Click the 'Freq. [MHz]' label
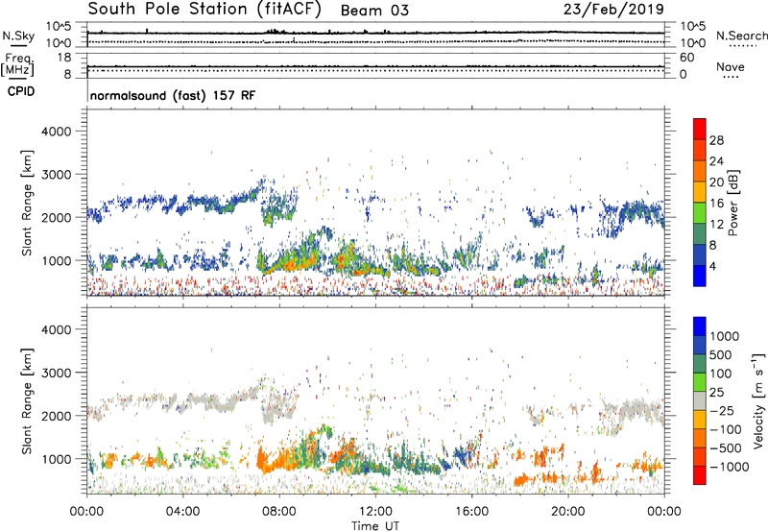This screenshot has width=768, height=532. (x=18, y=64)
